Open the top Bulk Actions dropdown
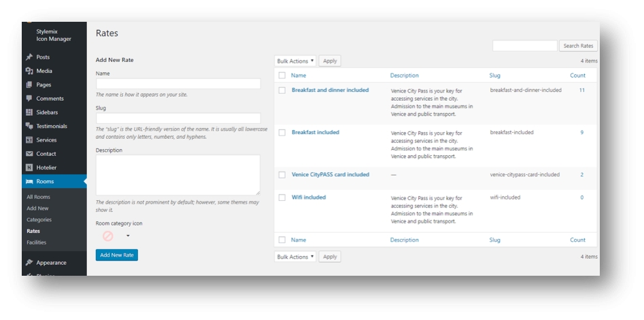The width and height of the screenshot is (644, 320). (296, 61)
